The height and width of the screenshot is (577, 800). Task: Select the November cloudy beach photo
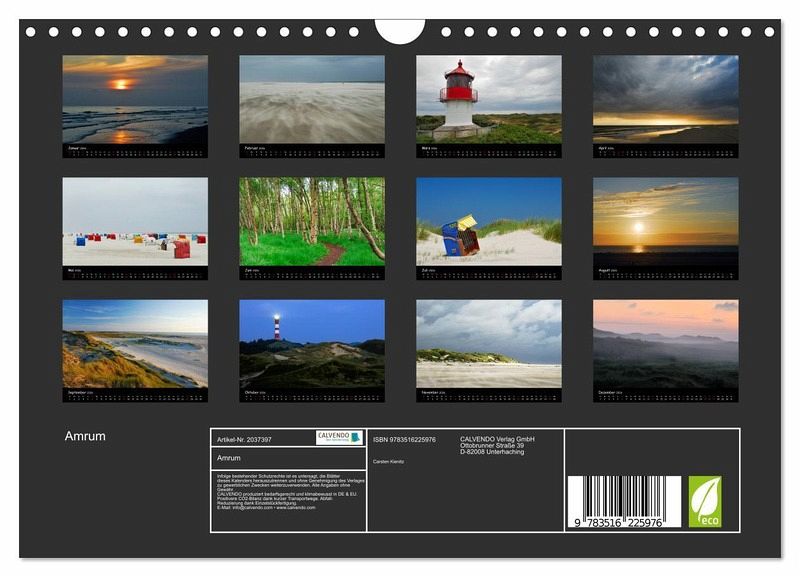click(x=489, y=344)
